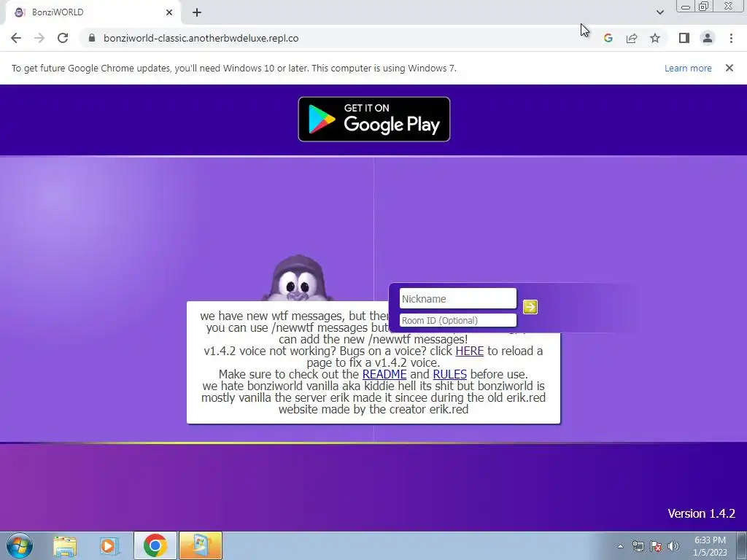747x560 pixels.
Task: Click the Version 1.4.2 label
Action: point(701,514)
